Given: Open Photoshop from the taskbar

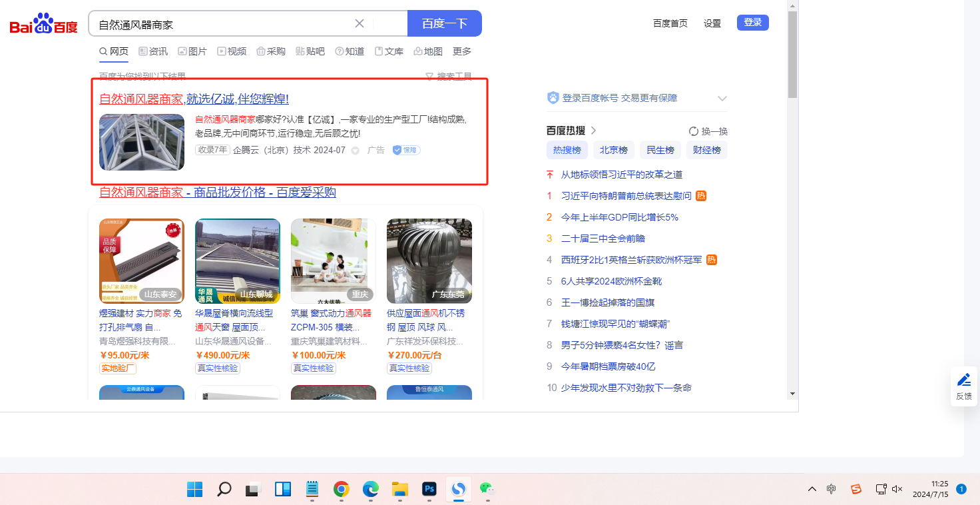Looking at the screenshot, I should coord(429,490).
